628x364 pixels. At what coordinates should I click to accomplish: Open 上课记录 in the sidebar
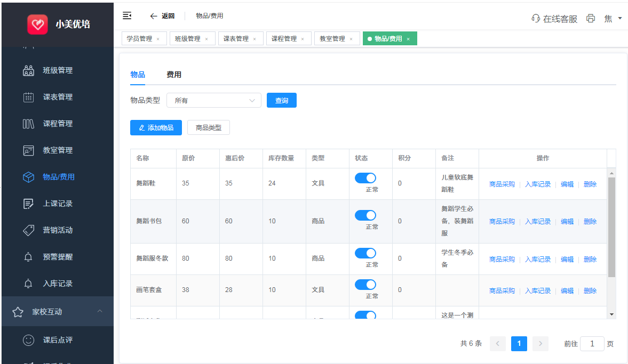tap(57, 204)
